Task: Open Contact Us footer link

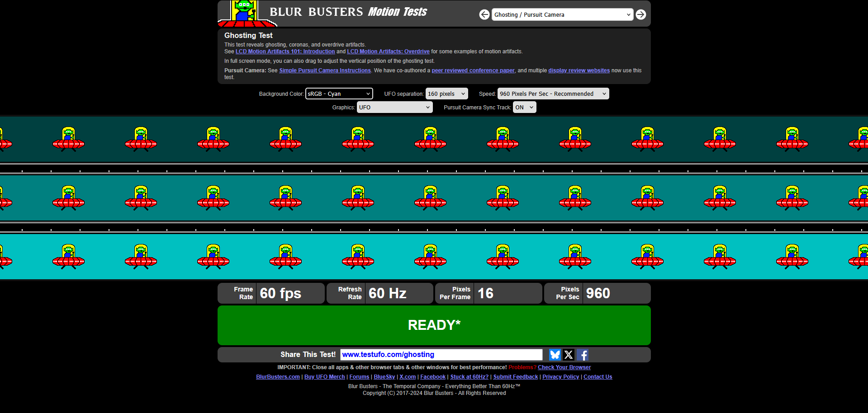Action: click(x=598, y=377)
